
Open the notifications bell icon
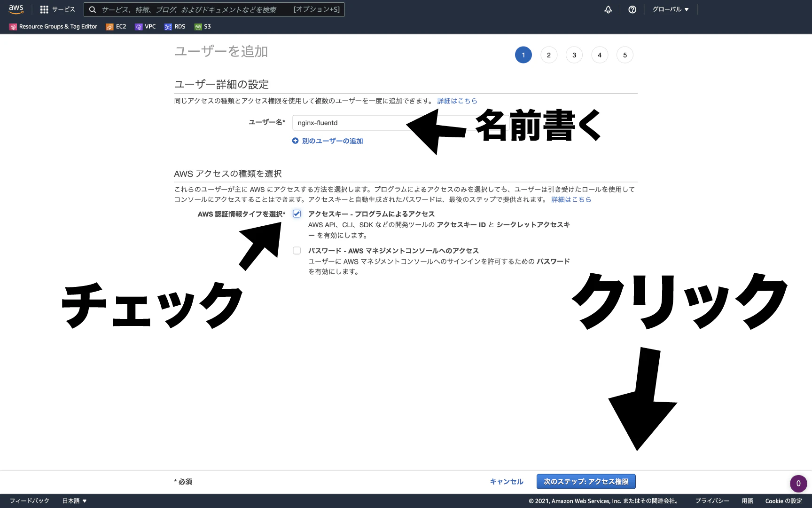coord(608,9)
